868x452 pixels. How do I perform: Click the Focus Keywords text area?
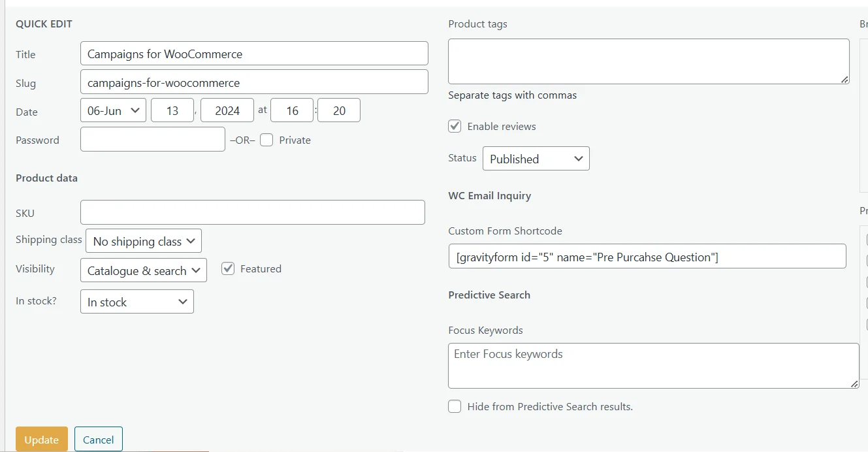click(654, 366)
